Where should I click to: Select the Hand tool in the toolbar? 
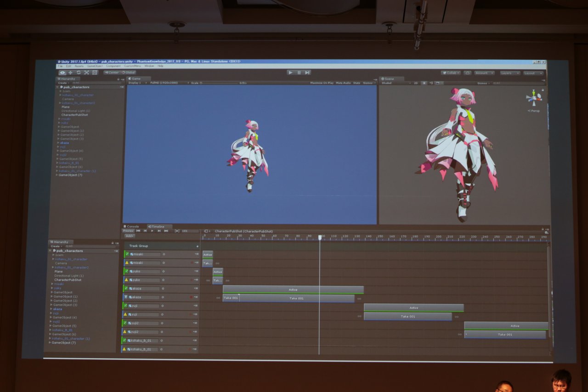click(62, 73)
